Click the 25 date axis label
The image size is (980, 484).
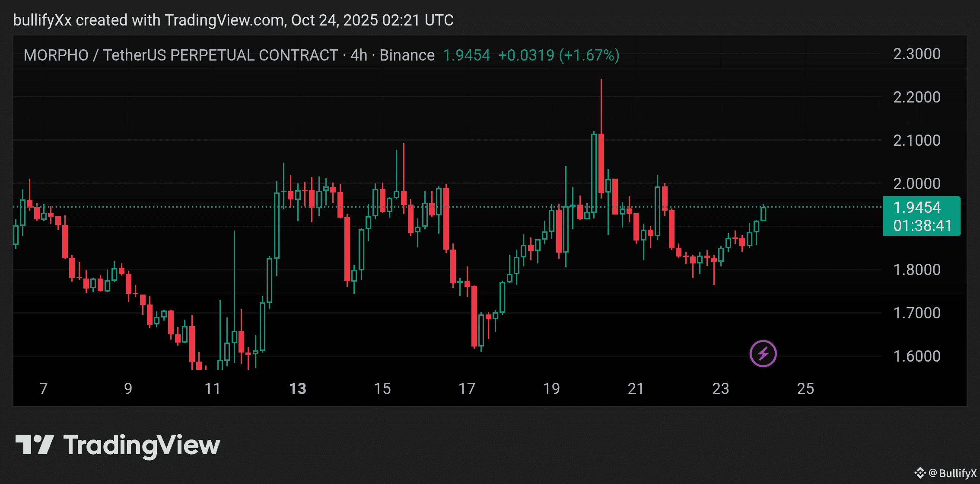[x=805, y=388]
